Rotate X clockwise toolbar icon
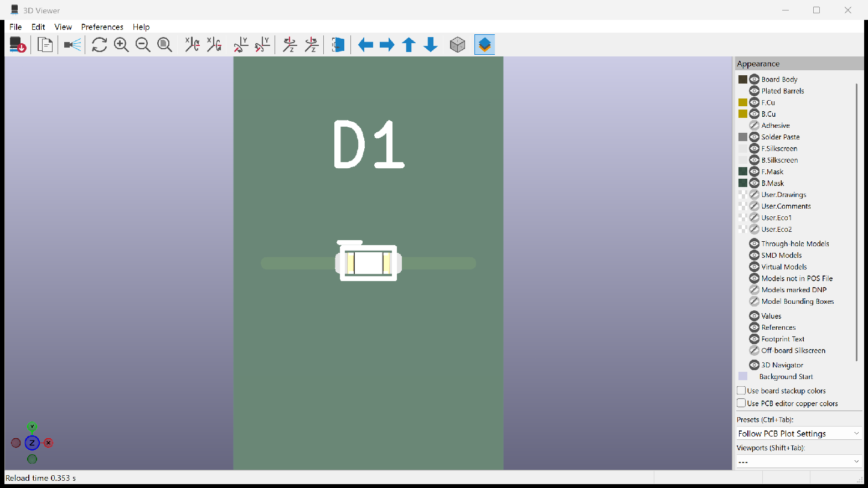The image size is (868, 488). (x=192, y=45)
